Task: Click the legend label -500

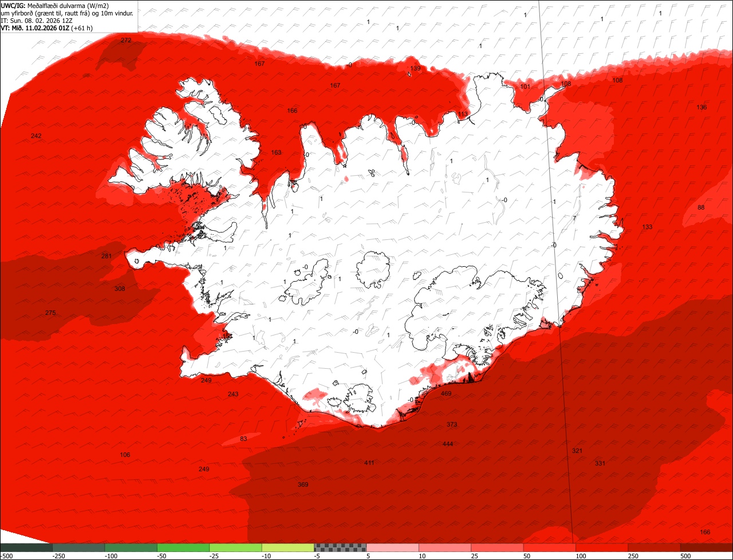Action: point(7,556)
